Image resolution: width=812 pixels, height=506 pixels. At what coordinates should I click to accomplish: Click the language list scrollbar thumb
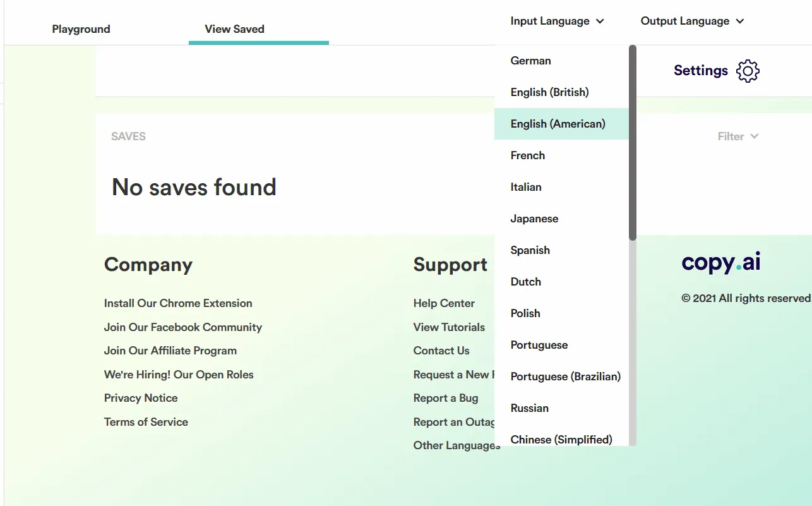click(633, 143)
